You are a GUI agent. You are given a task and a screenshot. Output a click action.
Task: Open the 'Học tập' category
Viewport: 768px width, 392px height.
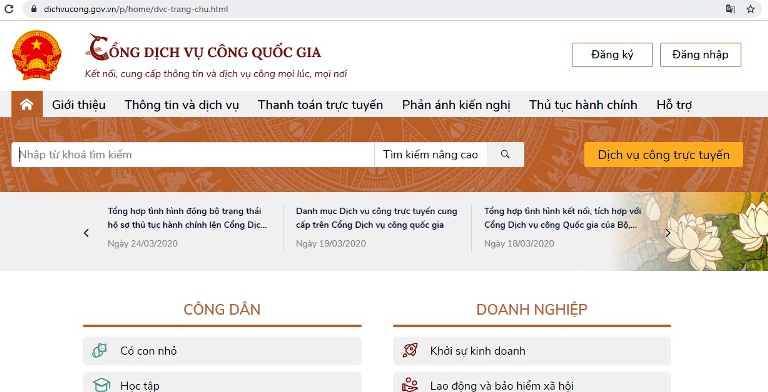click(x=222, y=382)
